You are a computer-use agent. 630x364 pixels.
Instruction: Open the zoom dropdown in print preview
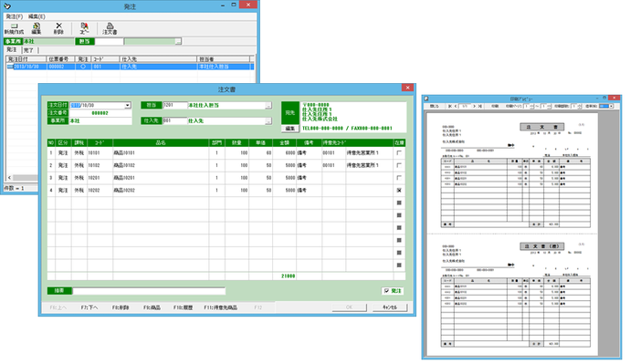pos(611,107)
